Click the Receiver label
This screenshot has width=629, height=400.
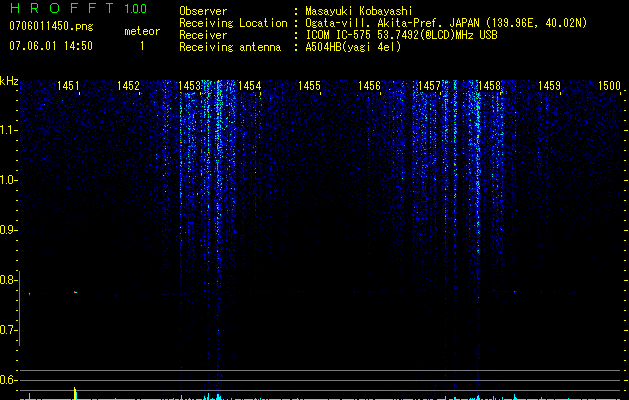coord(203,35)
